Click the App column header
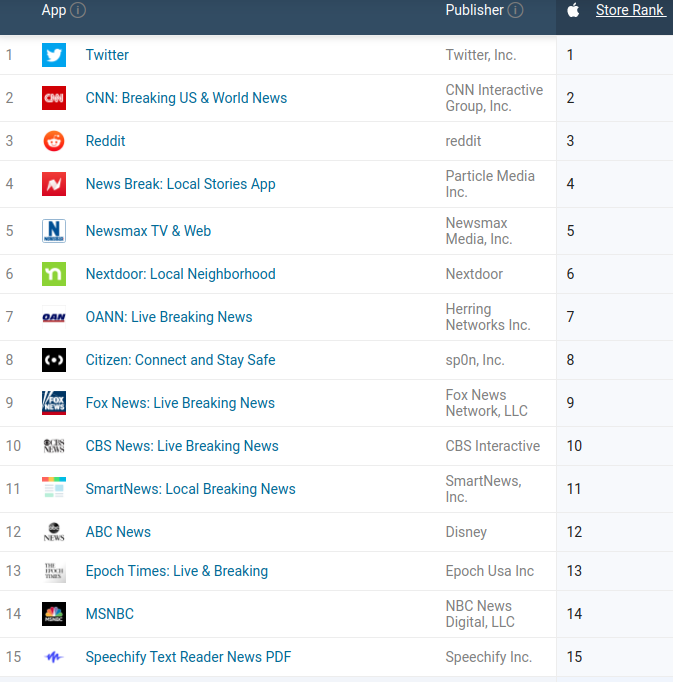 [54, 10]
